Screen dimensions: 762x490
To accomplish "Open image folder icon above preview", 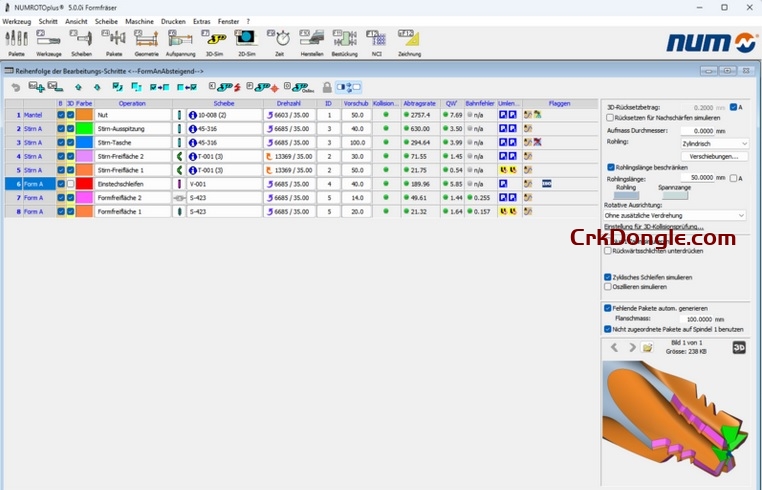I will (647, 348).
